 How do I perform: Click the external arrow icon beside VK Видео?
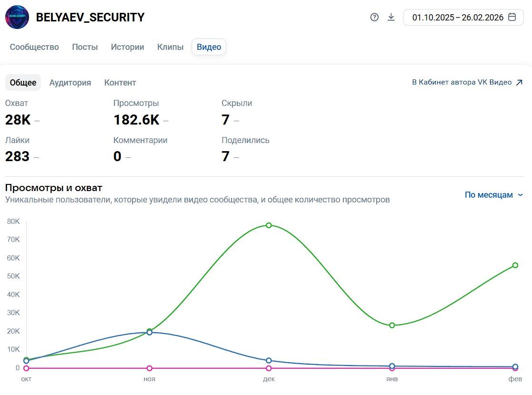[x=519, y=83]
